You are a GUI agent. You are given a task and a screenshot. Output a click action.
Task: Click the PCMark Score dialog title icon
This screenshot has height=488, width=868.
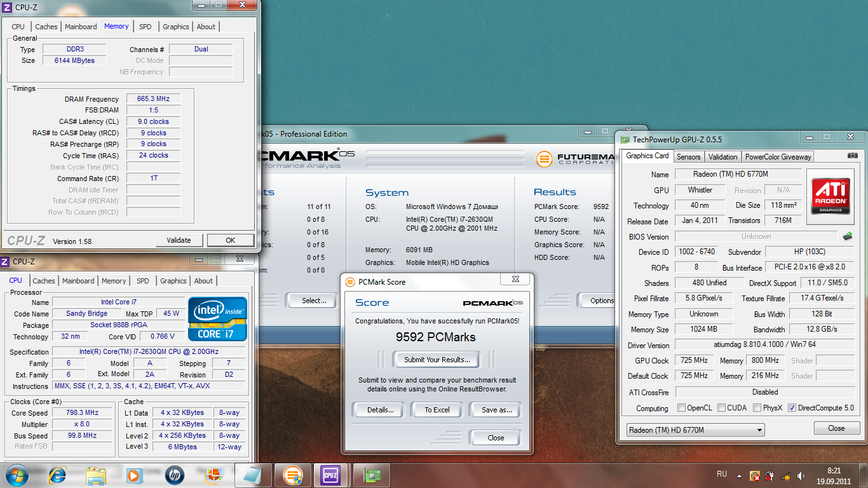tap(349, 282)
